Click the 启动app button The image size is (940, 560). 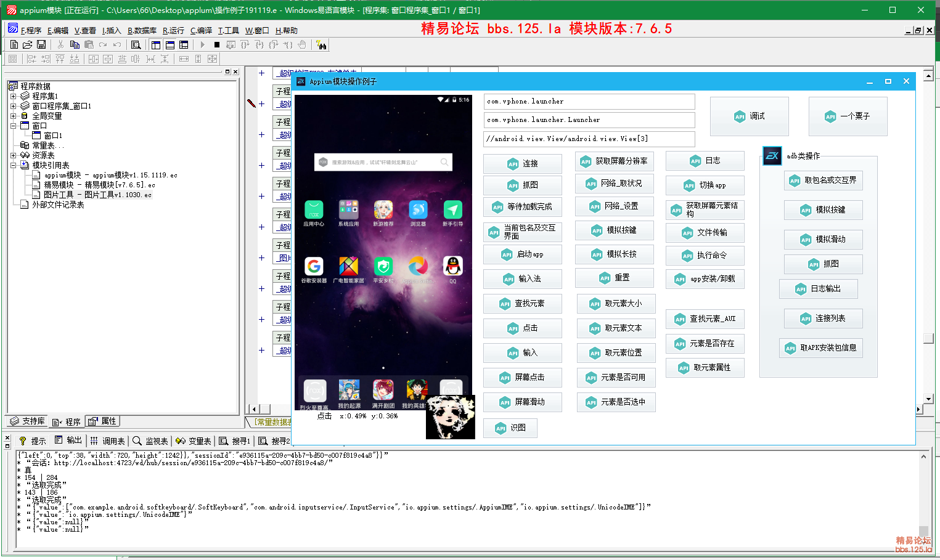[x=523, y=254]
